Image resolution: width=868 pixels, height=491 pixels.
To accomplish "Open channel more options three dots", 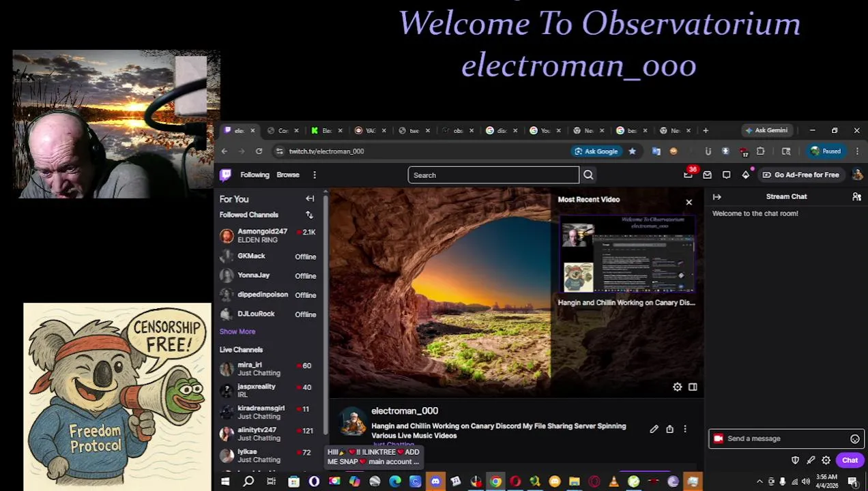I will coord(685,429).
